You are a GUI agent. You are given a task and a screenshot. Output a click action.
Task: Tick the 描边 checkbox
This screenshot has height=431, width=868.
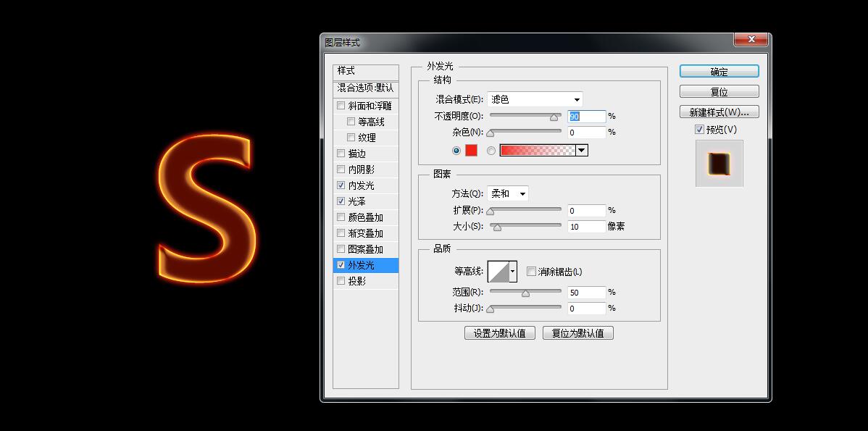coord(341,154)
